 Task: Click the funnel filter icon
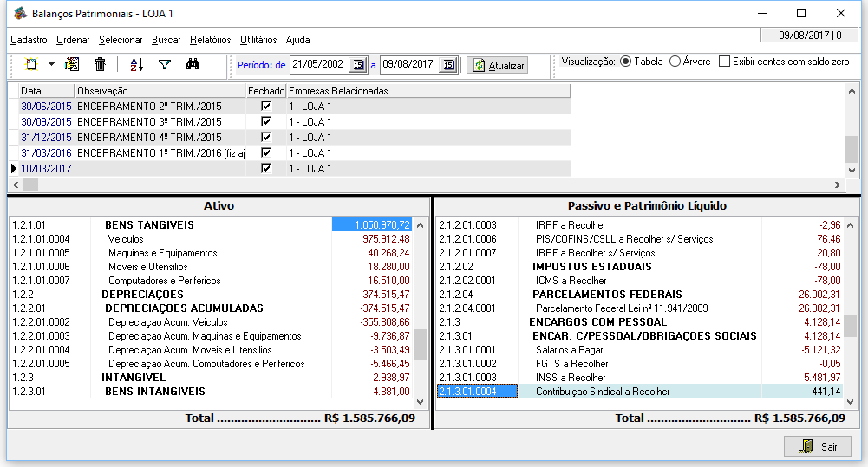[x=165, y=65]
